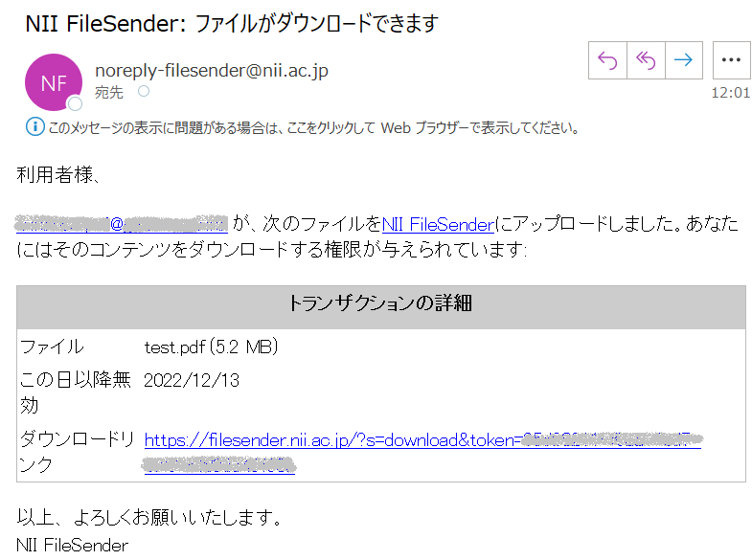Screen dimensions: 752x560
Task: Open the filesender.nii.ac.jp download link
Action: coord(422,440)
